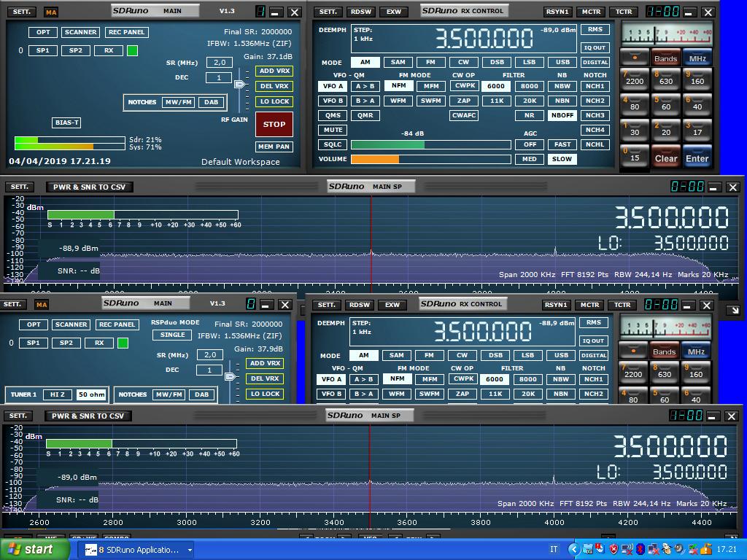Screen dimensions: 747x560
Task: Open RSYN1 in upper RX CONTROL window
Action: [x=557, y=12]
